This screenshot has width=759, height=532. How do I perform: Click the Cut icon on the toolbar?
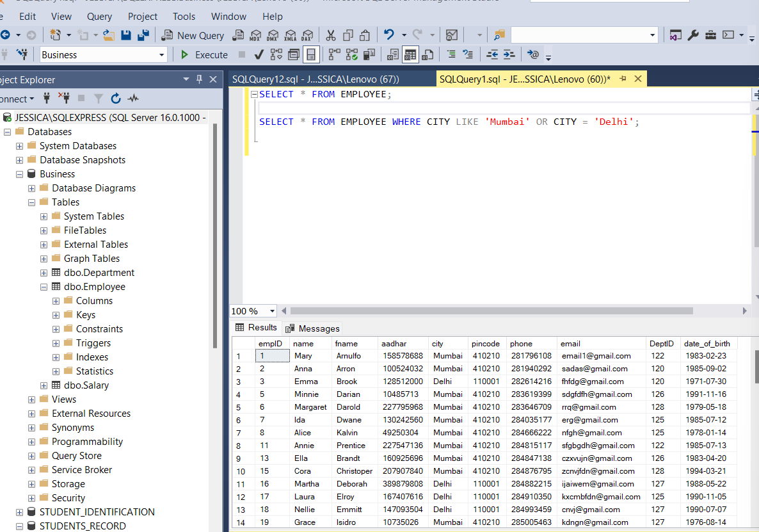tap(332, 35)
